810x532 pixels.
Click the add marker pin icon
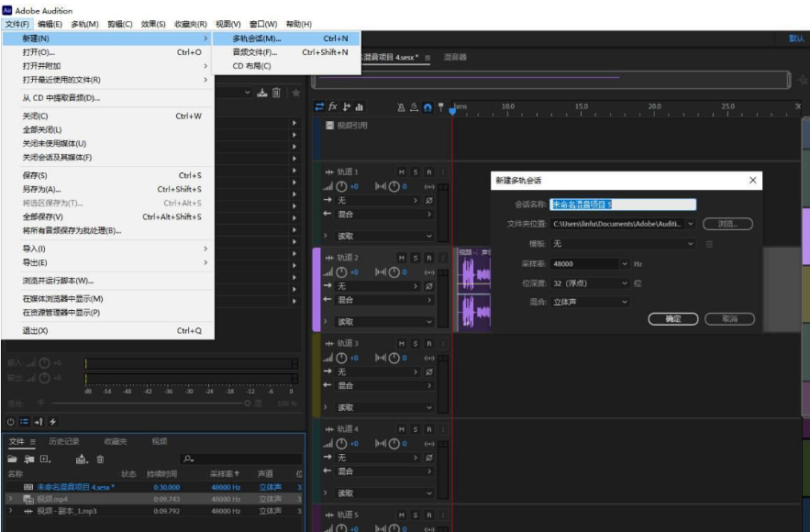point(440,107)
